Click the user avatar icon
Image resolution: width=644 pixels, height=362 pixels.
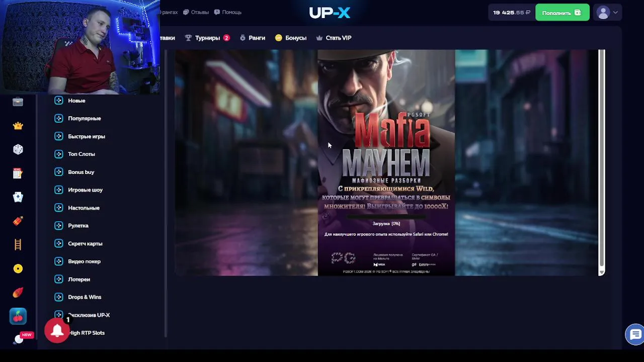(x=603, y=13)
